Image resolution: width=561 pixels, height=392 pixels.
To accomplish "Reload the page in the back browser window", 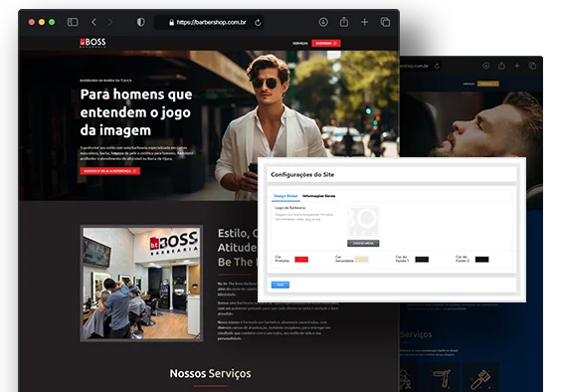I will [x=437, y=66].
